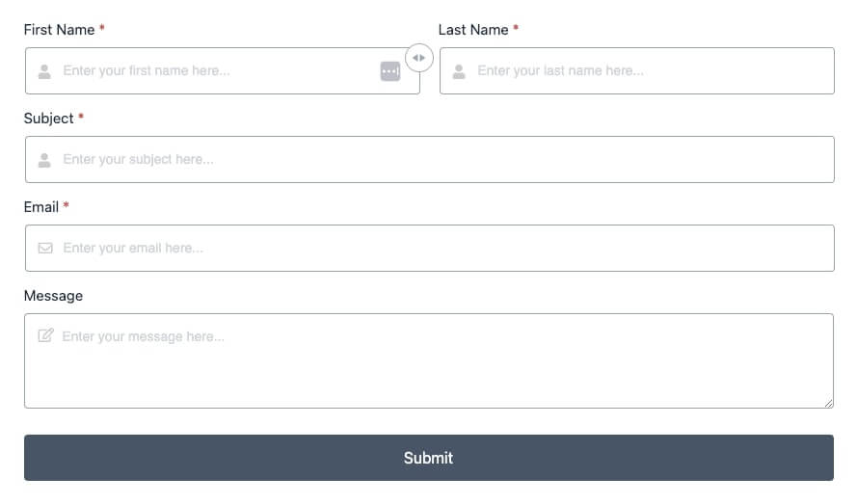Click the envelope icon in Email field
The image size is (857, 504).
click(44, 249)
